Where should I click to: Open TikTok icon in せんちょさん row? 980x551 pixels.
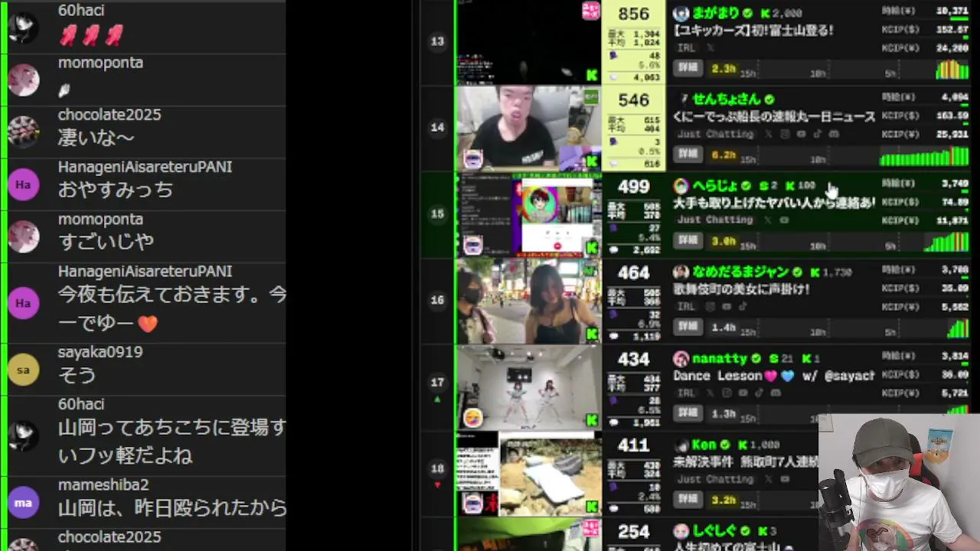(x=817, y=134)
